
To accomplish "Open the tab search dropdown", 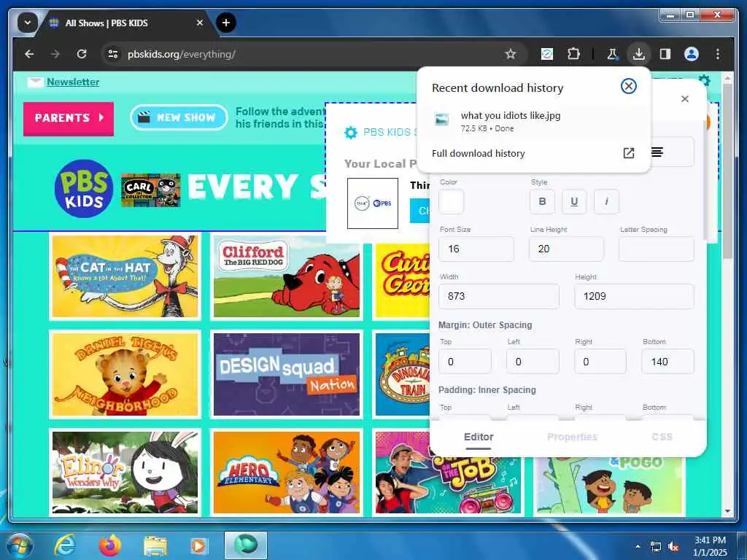I will coord(28,23).
